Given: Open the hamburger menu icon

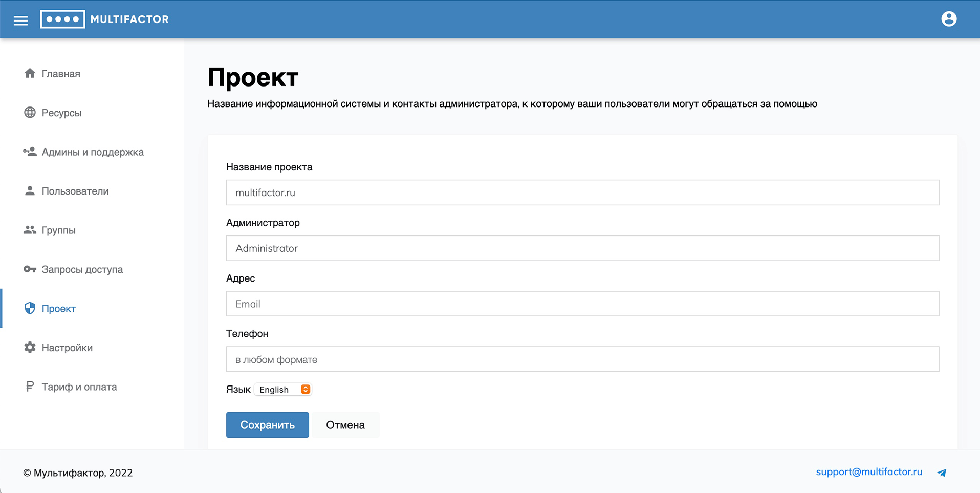Looking at the screenshot, I should [x=20, y=20].
